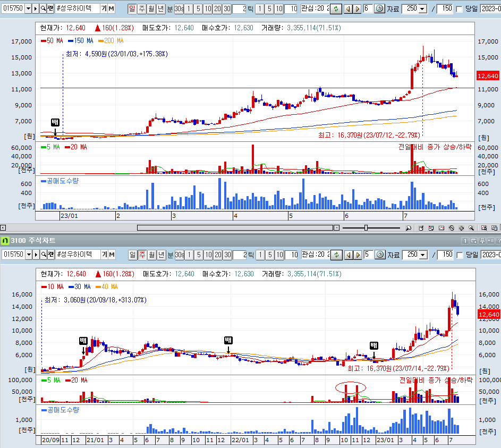This screenshot has height=448, width=501.
Task: Click the lower chart's green refresh icon
Action: 336,255
